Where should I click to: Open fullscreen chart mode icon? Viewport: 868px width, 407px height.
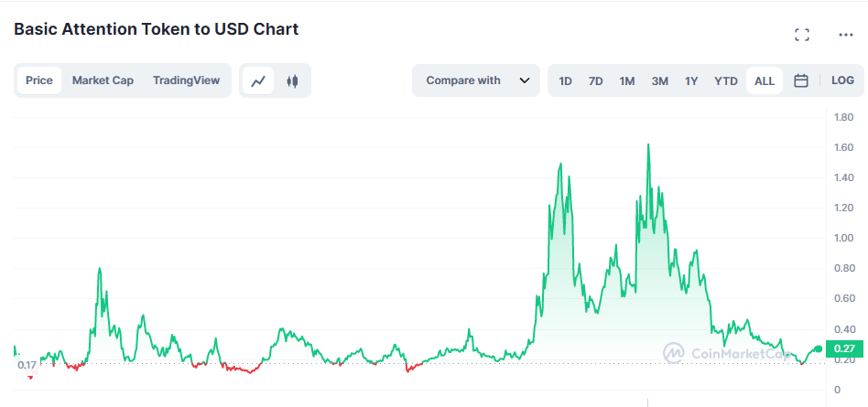801,35
